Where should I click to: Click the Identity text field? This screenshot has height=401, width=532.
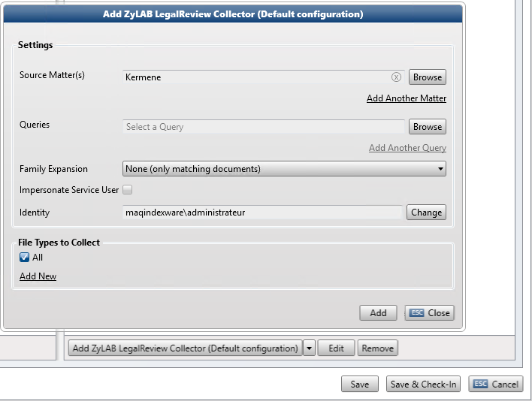click(263, 213)
